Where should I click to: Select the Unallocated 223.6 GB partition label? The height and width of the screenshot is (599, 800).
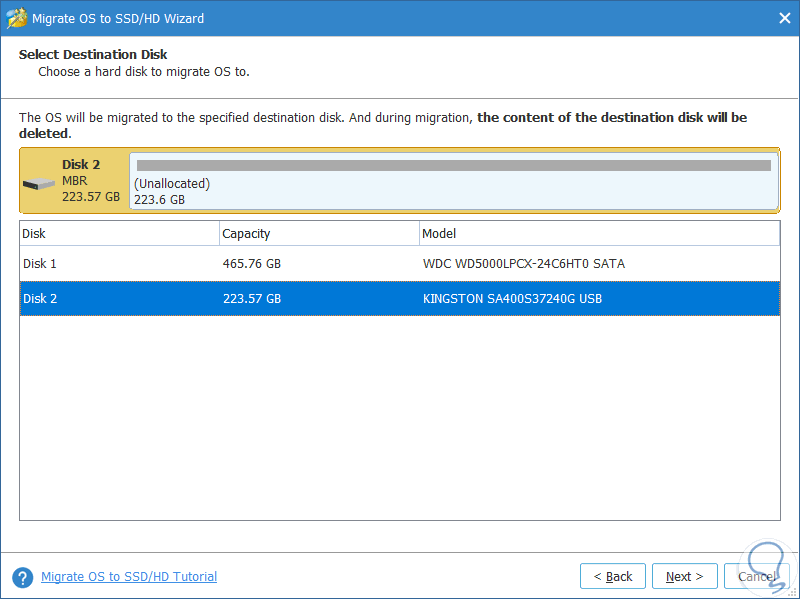172,192
